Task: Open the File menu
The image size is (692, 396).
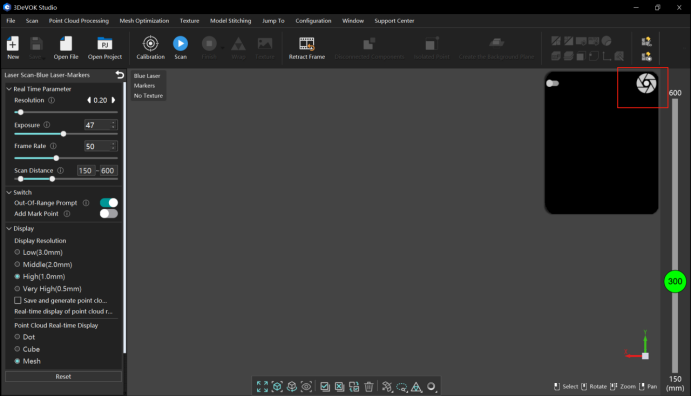Action: click(x=11, y=21)
